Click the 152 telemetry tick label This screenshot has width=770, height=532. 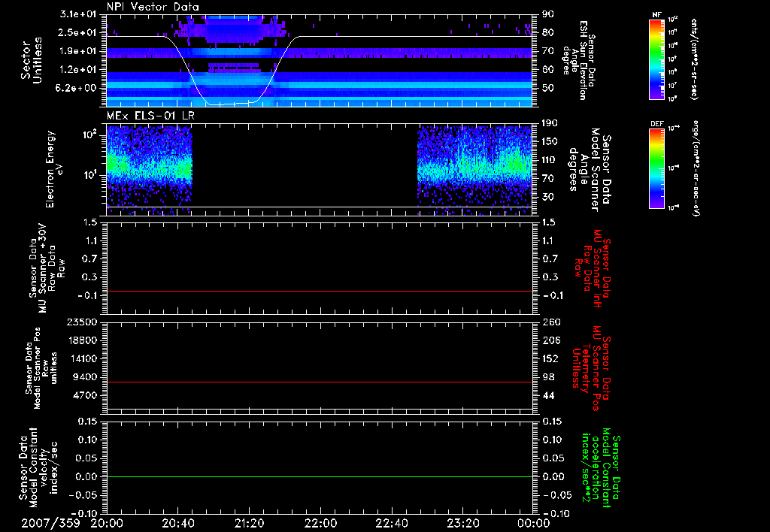[551, 358]
